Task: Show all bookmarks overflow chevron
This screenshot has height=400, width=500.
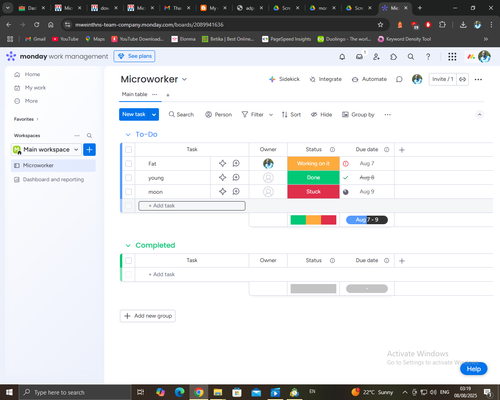Action: 486,39
